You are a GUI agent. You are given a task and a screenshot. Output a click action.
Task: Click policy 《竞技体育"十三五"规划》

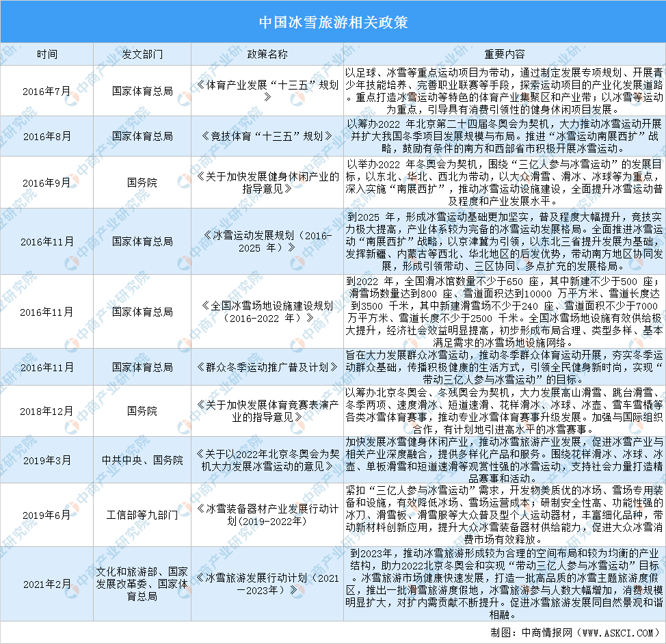pyautogui.click(x=267, y=136)
